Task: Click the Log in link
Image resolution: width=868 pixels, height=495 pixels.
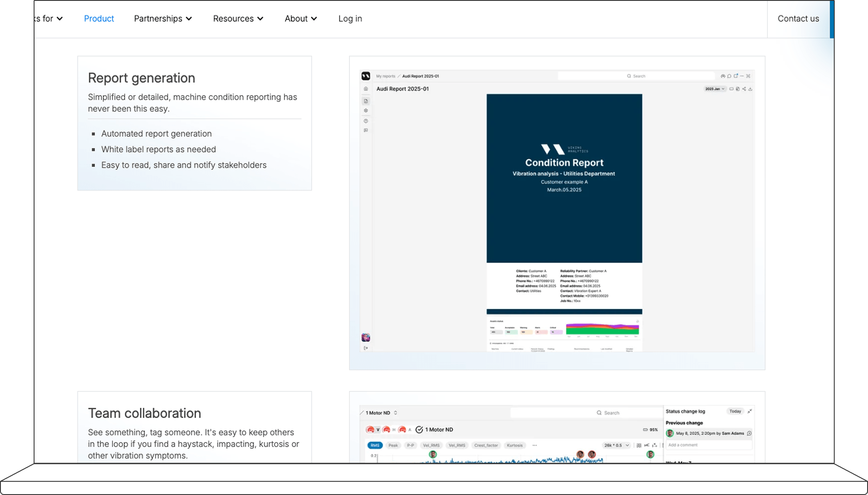Action: 350,19
